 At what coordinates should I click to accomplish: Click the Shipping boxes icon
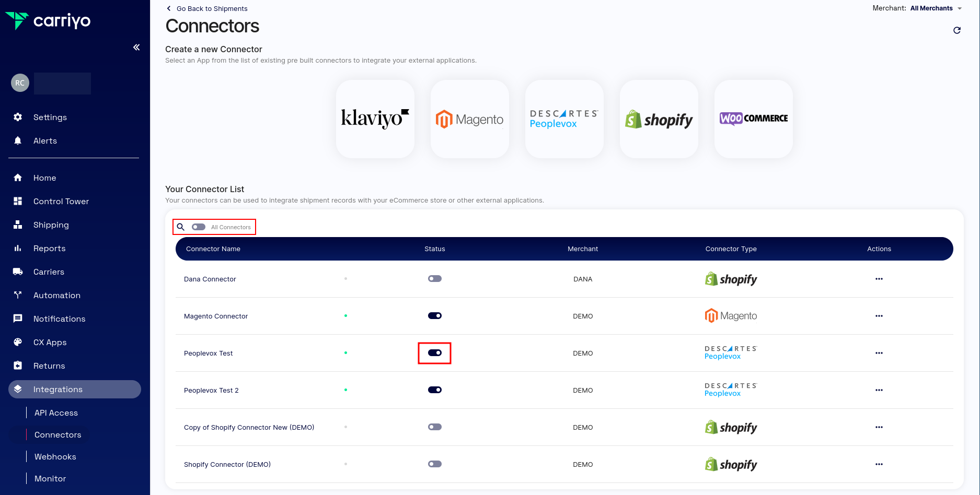[18, 225]
